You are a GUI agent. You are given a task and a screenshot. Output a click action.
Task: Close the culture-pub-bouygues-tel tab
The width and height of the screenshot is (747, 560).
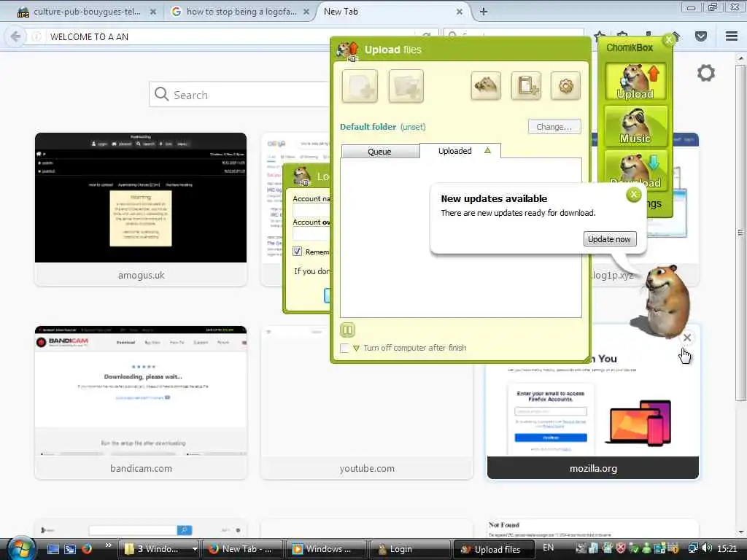pos(153,12)
